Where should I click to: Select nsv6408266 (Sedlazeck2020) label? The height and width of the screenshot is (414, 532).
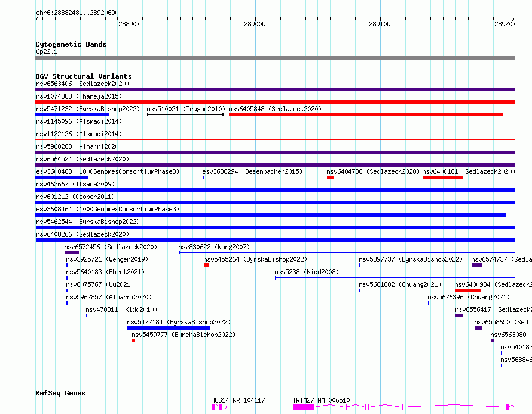(x=82, y=234)
